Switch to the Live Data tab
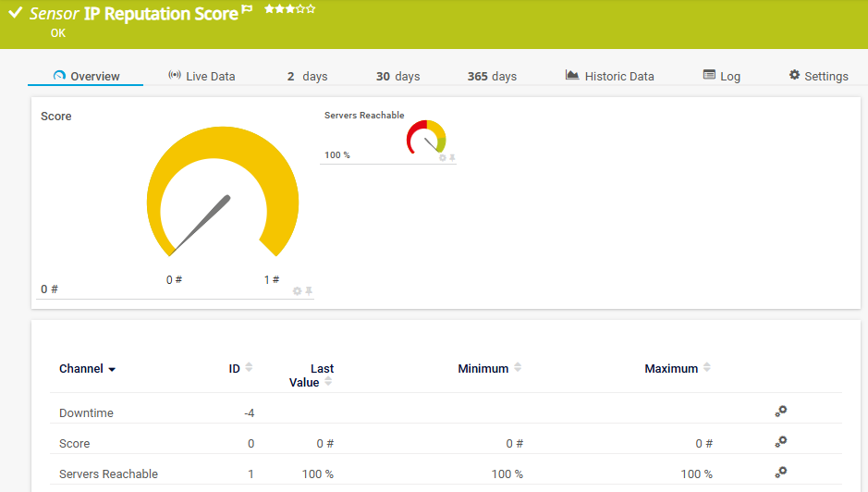 [202, 76]
